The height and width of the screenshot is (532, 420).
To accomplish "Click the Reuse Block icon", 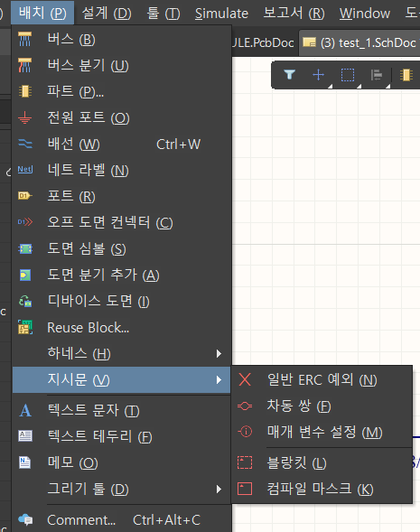I will pos(24,327).
